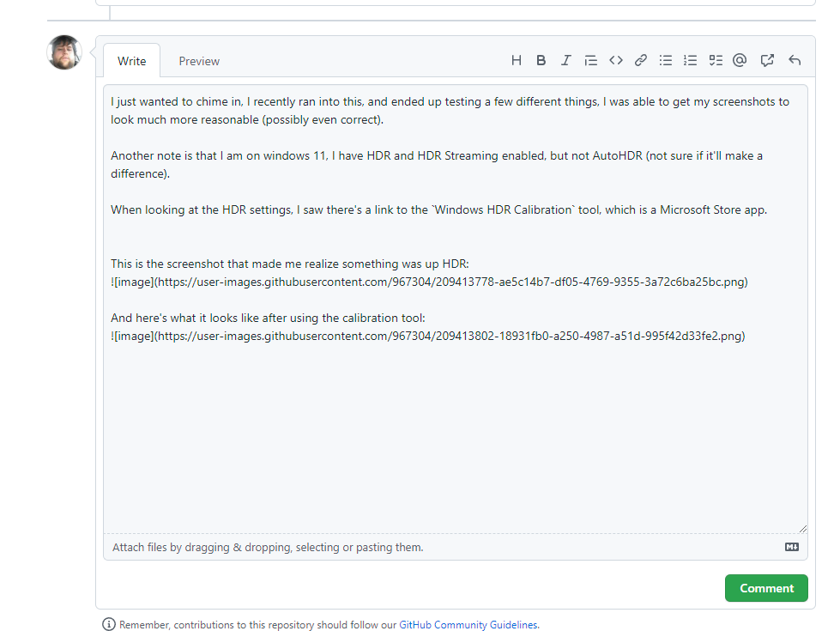
Task: Create a numbered list
Action: [x=690, y=60]
